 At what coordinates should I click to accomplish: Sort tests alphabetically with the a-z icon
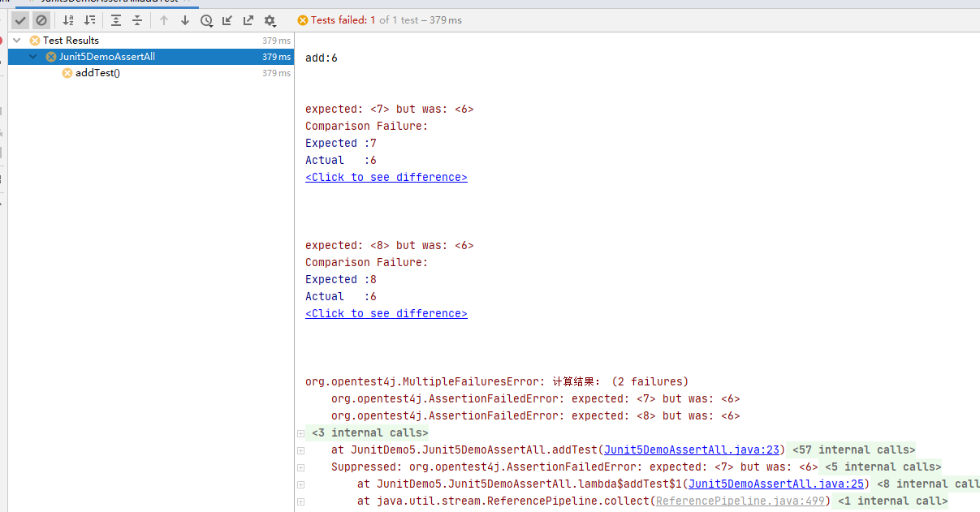click(x=68, y=20)
